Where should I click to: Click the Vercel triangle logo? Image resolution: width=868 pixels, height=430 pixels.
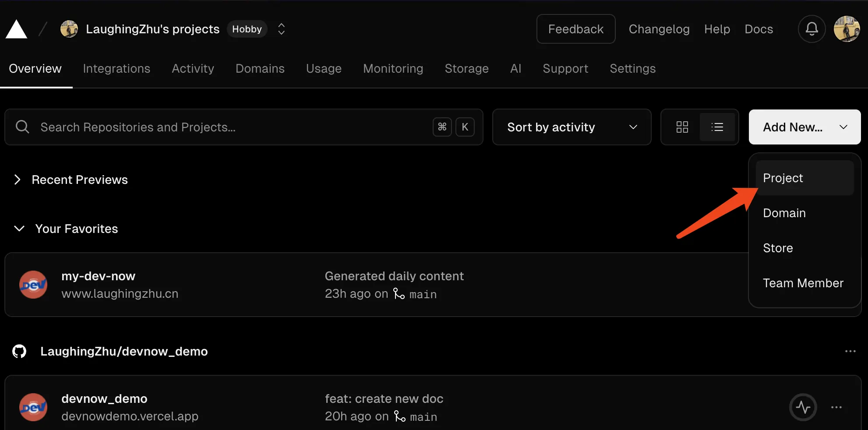16,29
